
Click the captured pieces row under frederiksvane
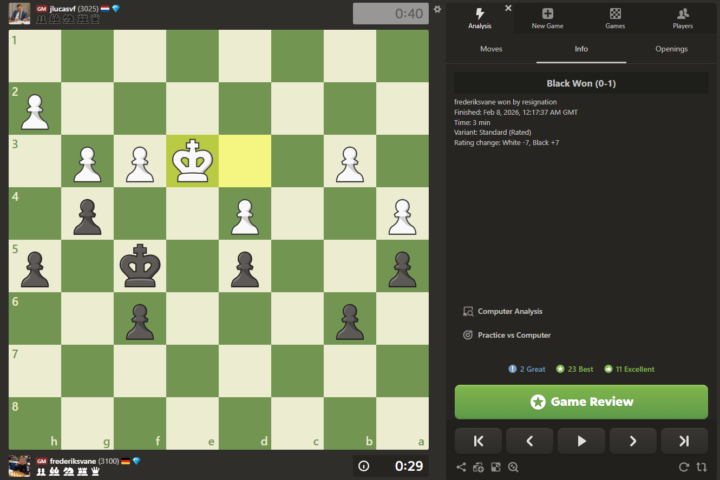tap(68, 471)
